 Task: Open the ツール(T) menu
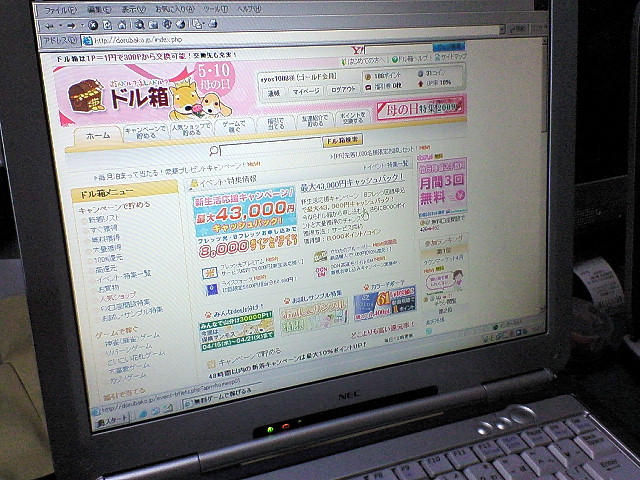pyautogui.click(x=216, y=9)
